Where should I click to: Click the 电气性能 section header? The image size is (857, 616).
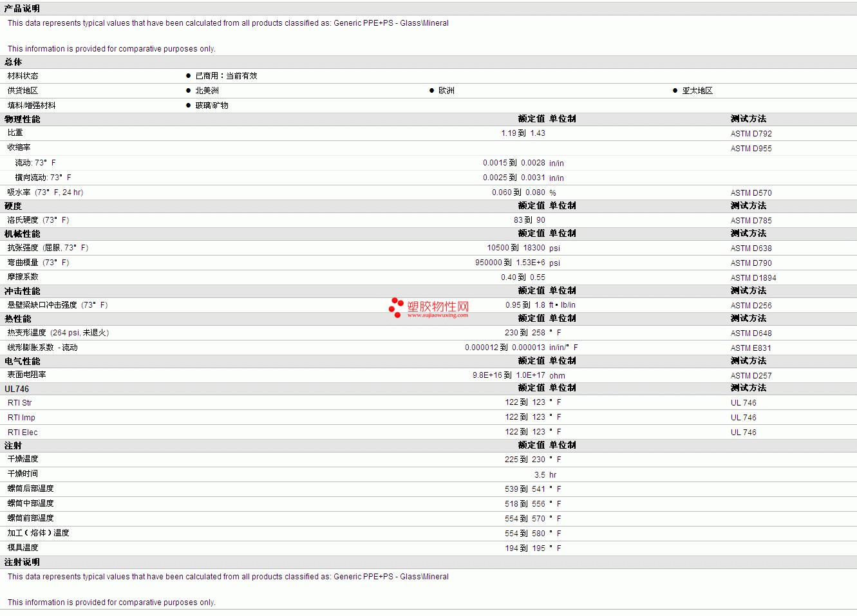coord(22,361)
